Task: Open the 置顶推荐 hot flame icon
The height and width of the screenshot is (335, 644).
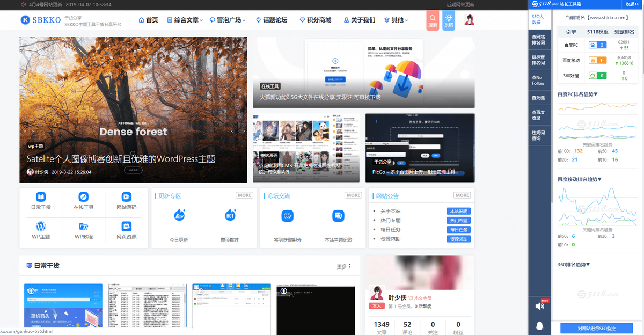Action: coord(230,215)
